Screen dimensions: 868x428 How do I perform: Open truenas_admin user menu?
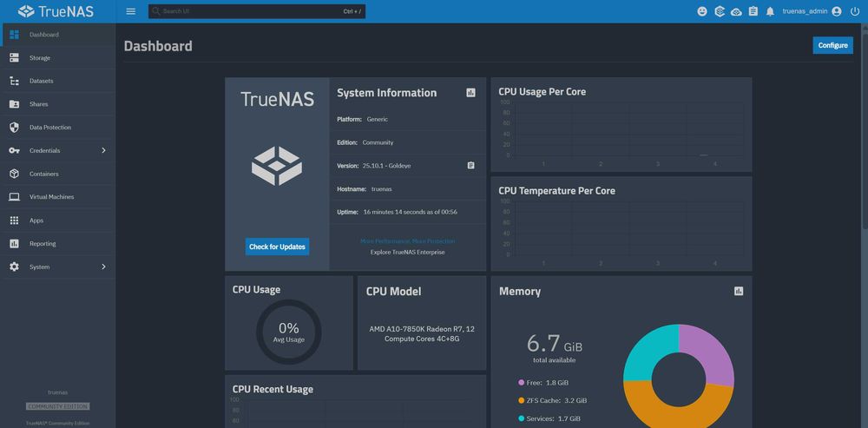[812, 11]
